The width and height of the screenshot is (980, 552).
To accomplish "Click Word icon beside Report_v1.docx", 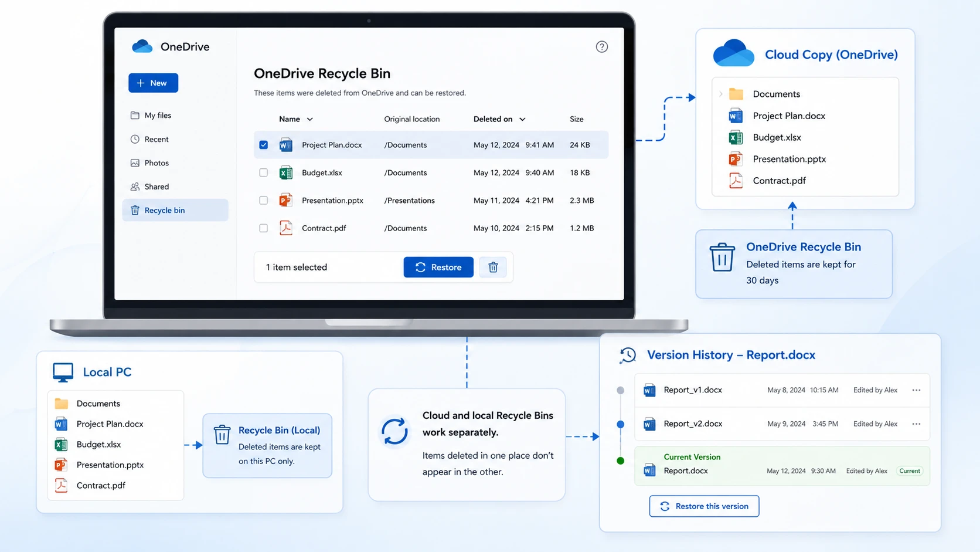I will point(649,390).
